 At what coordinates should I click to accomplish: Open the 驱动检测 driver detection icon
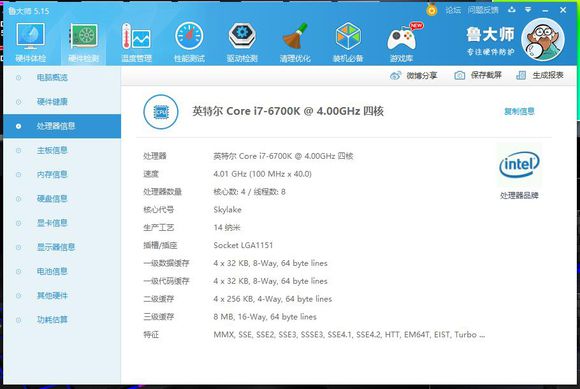pyautogui.click(x=242, y=42)
